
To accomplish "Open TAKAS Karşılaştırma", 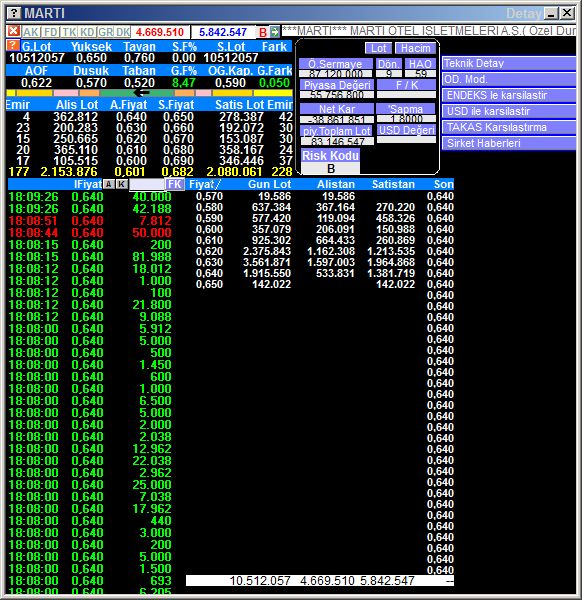I will coord(509,127).
